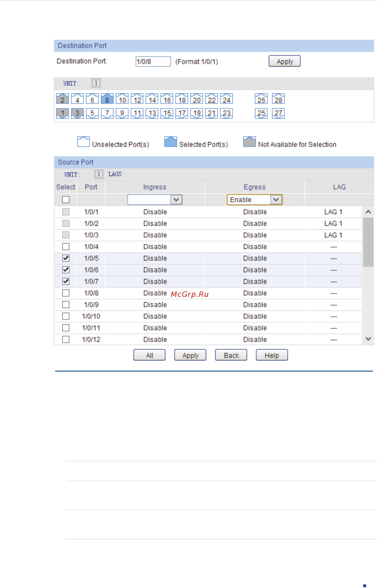Switch to LAGS tab in Source Port
Viewport: 377px width, 588px height.
click(115, 175)
